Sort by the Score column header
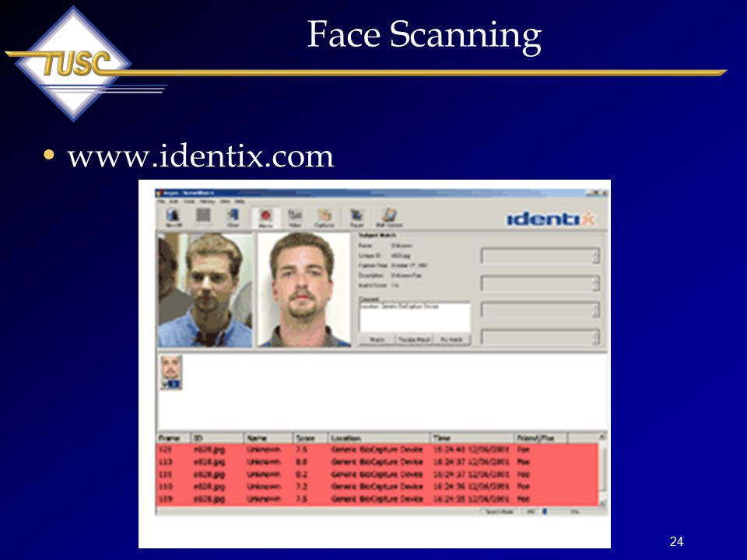This screenshot has width=747, height=560. [310, 438]
